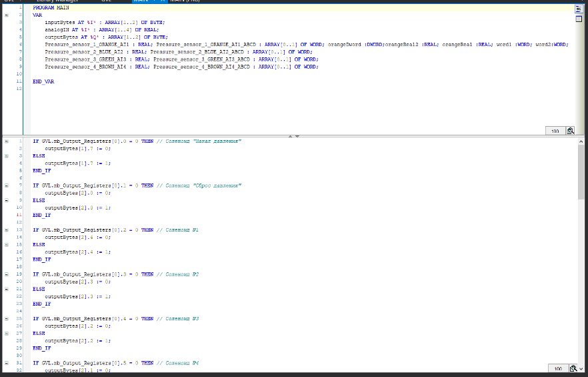Click END_IF on code line 11

click(x=41, y=215)
